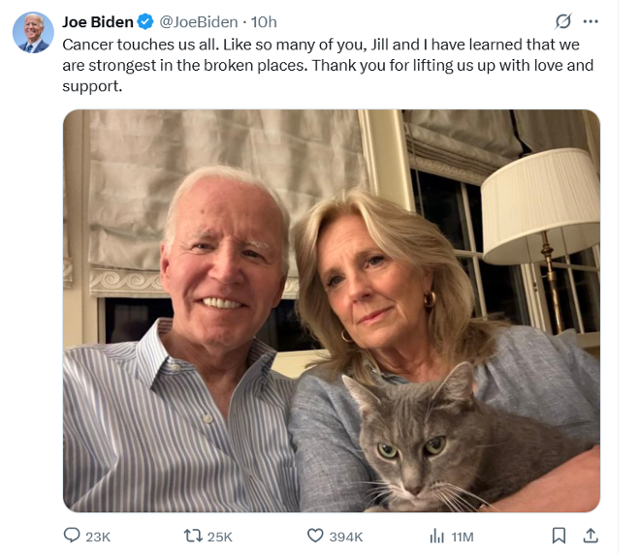640x554 pixels.
Task: Toggle the heart Like icon
Action: coord(315,536)
